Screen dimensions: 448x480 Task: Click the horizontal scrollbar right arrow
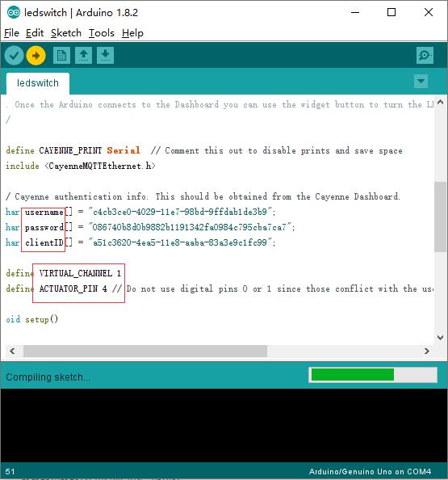click(427, 351)
